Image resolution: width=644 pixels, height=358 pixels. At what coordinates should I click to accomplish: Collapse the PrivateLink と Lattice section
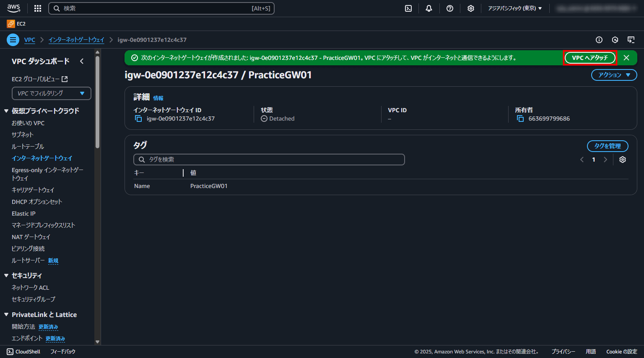(6, 314)
